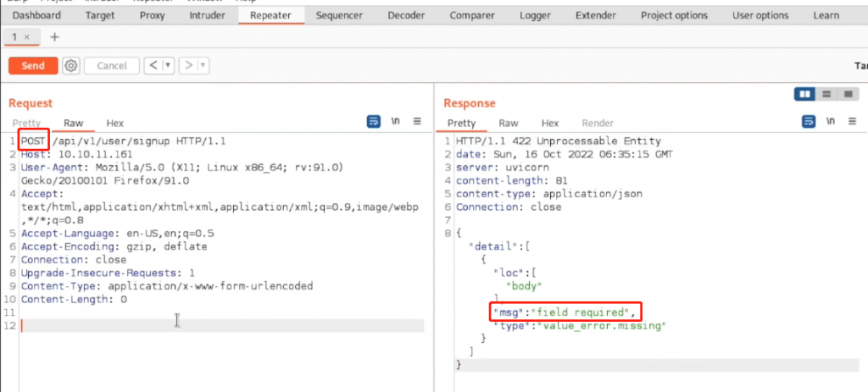This screenshot has height=392, width=868.
Task: Open the forward history dropdown arrow
Action: tap(203, 66)
